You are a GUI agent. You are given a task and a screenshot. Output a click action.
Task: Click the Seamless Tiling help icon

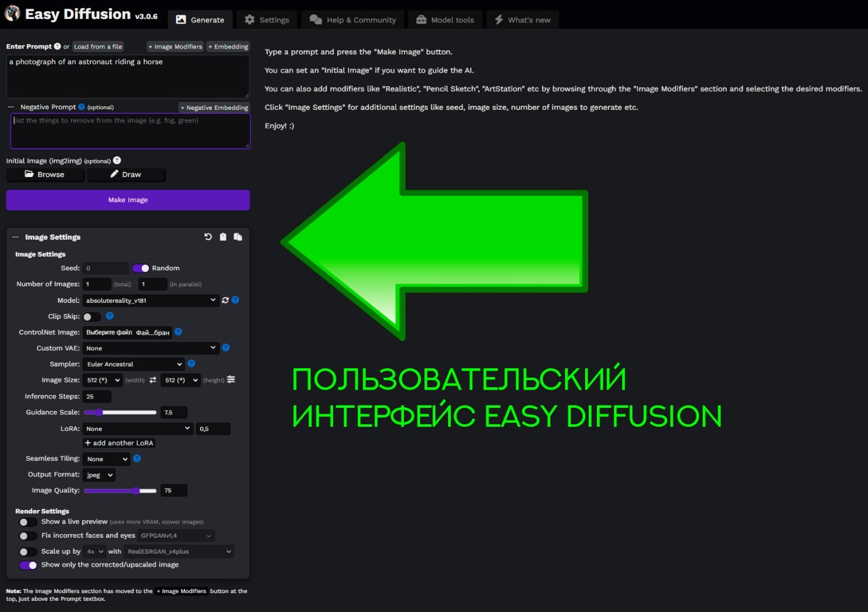[x=137, y=459]
